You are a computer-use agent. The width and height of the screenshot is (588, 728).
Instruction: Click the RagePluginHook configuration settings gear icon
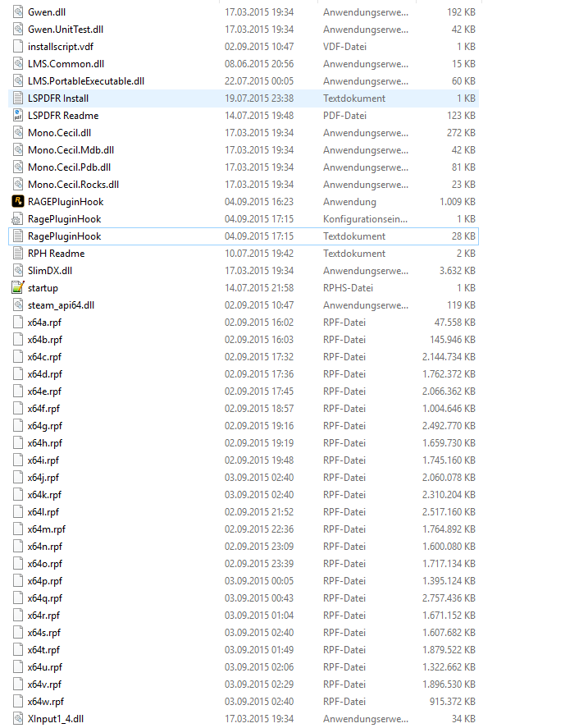[18, 218]
